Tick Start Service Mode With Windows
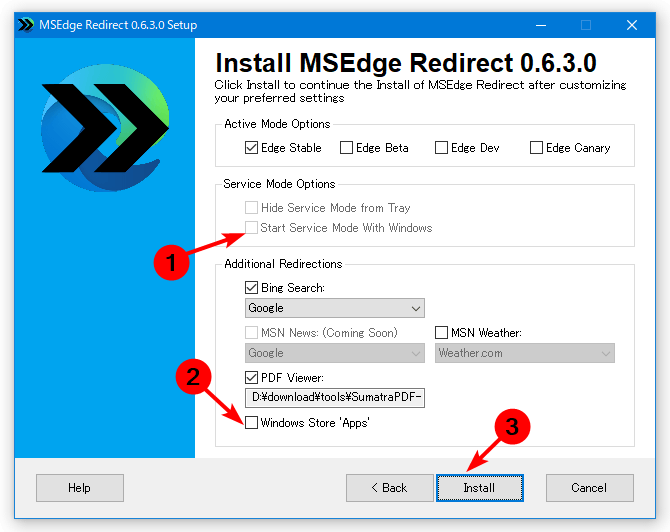Screen dimensions: 670x532 click(251, 227)
